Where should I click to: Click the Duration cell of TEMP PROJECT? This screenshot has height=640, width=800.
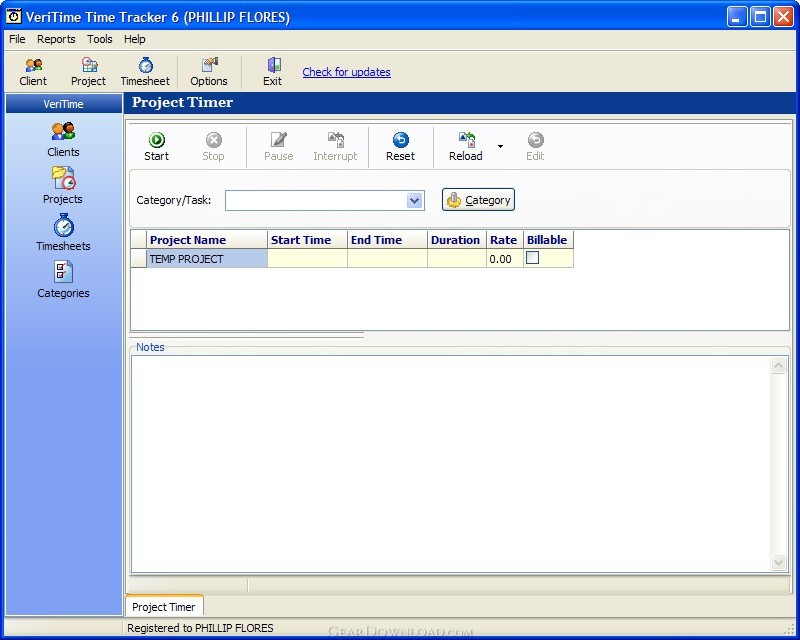pos(457,259)
